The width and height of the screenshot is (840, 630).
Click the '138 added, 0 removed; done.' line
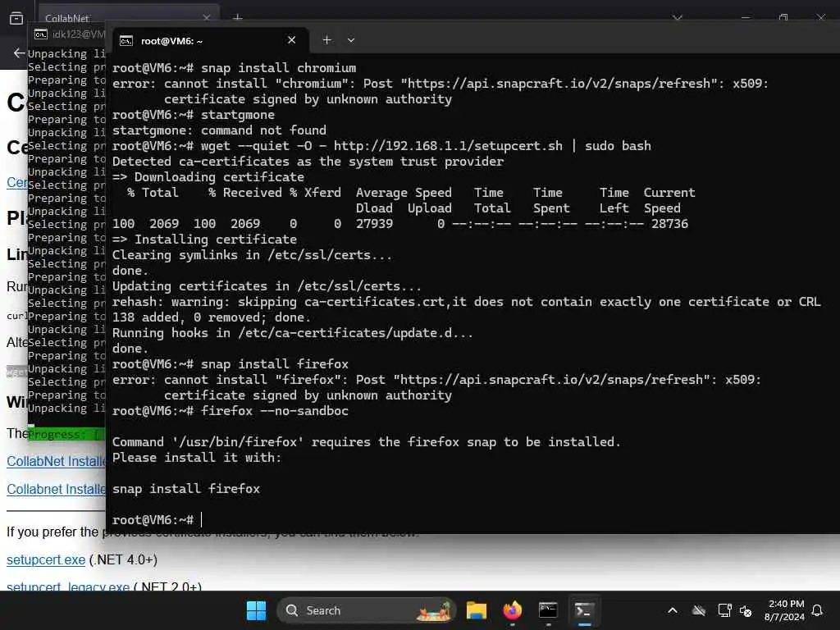point(211,317)
